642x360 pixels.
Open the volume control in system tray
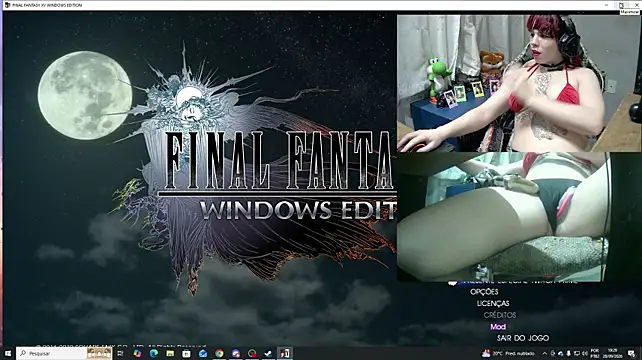click(585, 353)
